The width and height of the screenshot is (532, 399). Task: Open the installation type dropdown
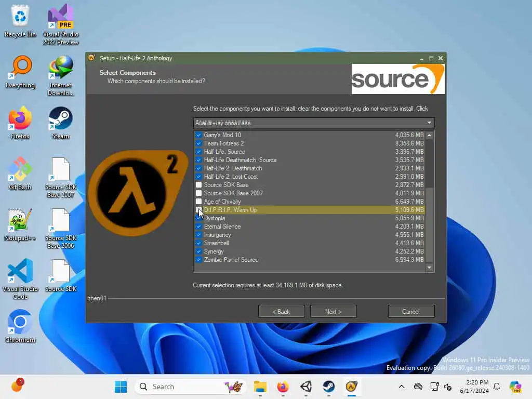click(x=314, y=123)
